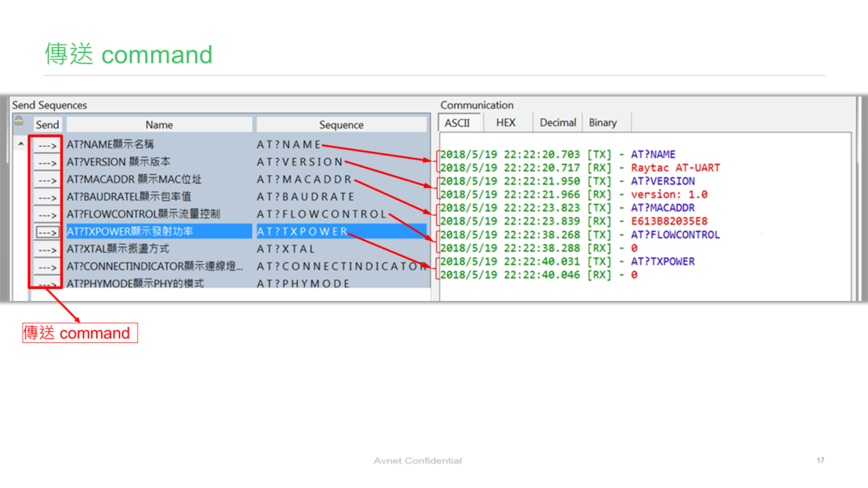The image size is (868, 488).
Task: Select the AT?PHYMODE sequence entry
Action: click(303, 284)
